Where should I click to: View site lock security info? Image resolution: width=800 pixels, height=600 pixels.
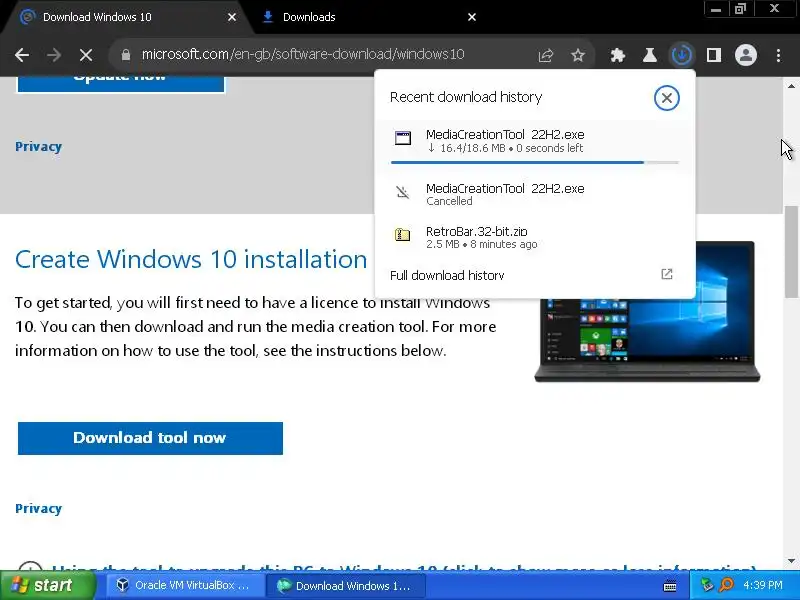click(x=126, y=55)
